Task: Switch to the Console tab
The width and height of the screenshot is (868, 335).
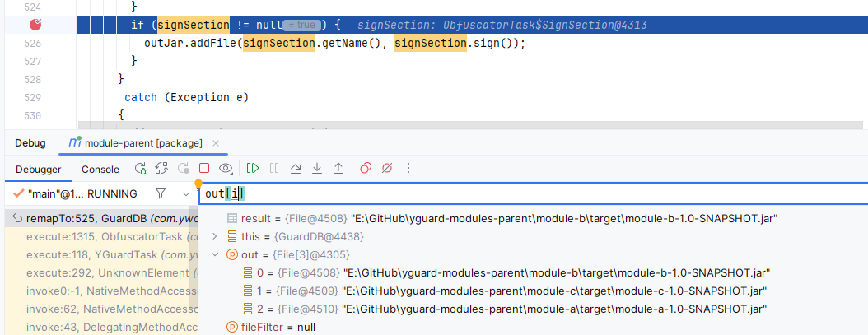Action: pyautogui.click(x=100, y=170)
